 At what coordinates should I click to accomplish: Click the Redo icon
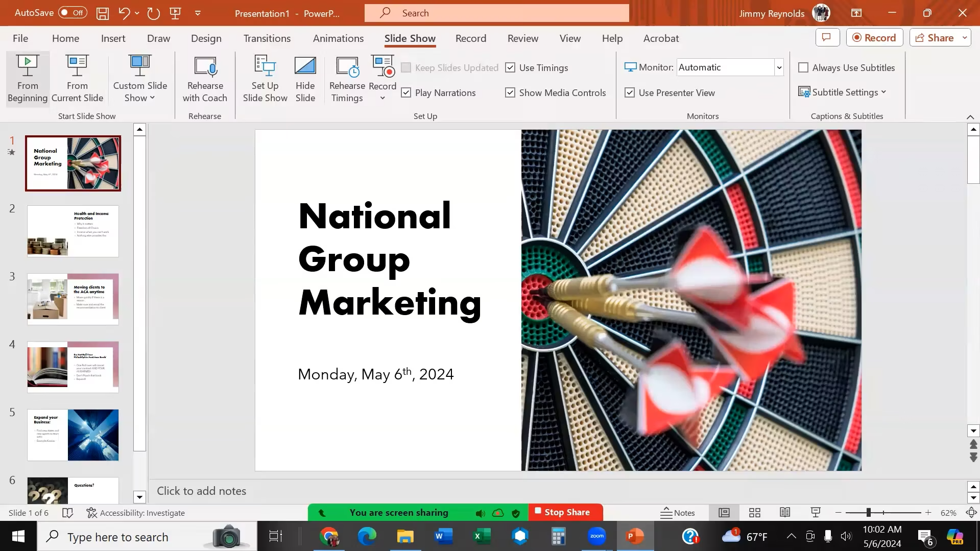[x=153, y=13]
